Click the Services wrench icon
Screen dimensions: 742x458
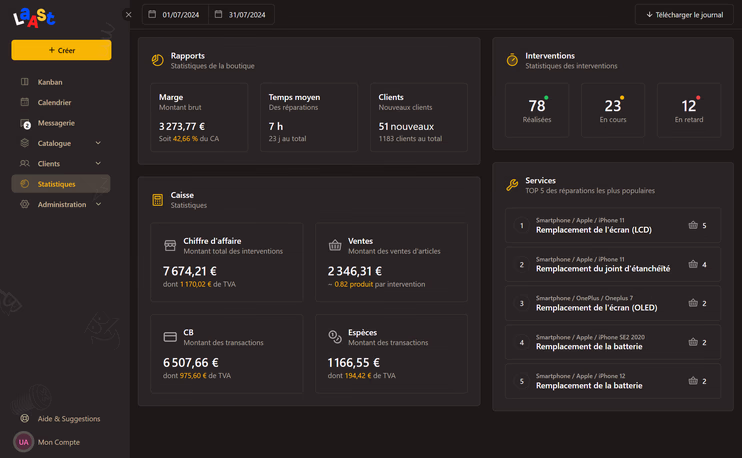point(512,185)
